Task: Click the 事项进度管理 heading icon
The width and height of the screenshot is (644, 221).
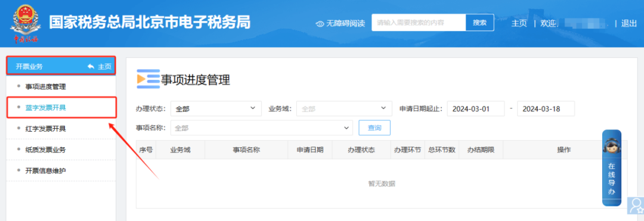Action: 148,79
